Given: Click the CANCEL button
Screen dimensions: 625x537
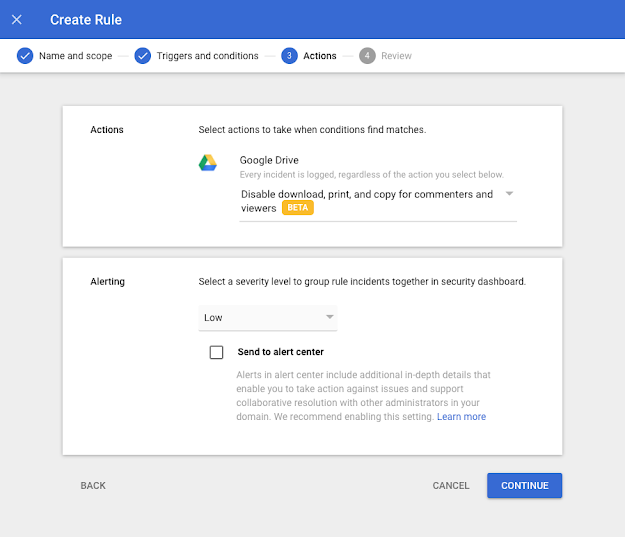Looking at the screenshot, I should (451, 486).
